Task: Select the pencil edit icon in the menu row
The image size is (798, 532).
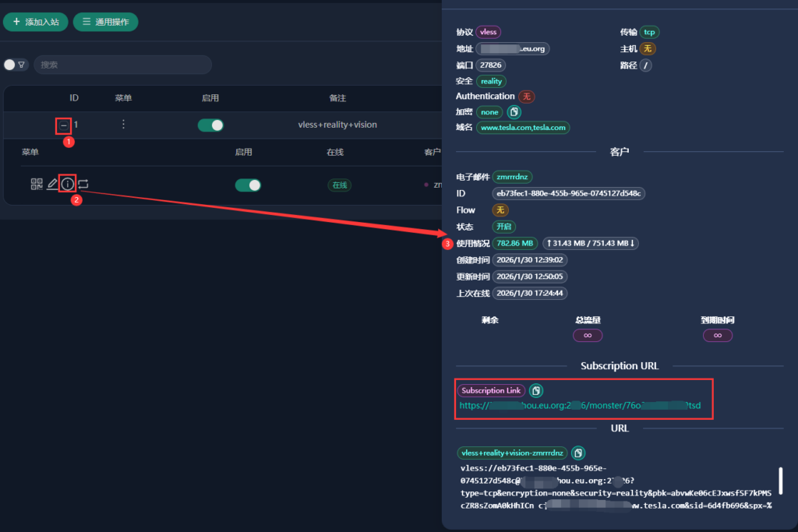Action: coord(51,184)
